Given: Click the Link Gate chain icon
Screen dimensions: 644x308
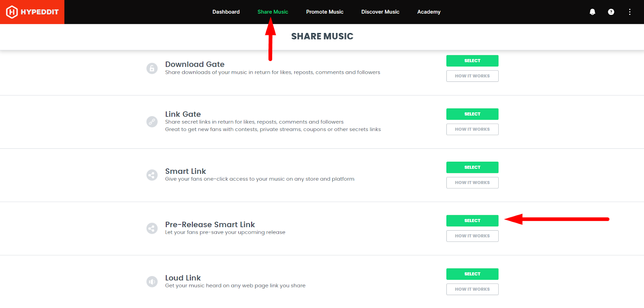Looking at the screenshot, I should click(152, 121).
